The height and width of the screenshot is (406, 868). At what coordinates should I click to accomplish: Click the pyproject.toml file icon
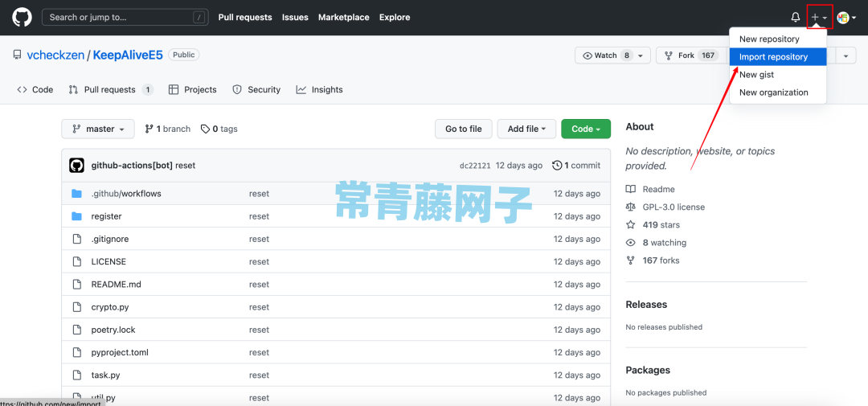[77, 353]
